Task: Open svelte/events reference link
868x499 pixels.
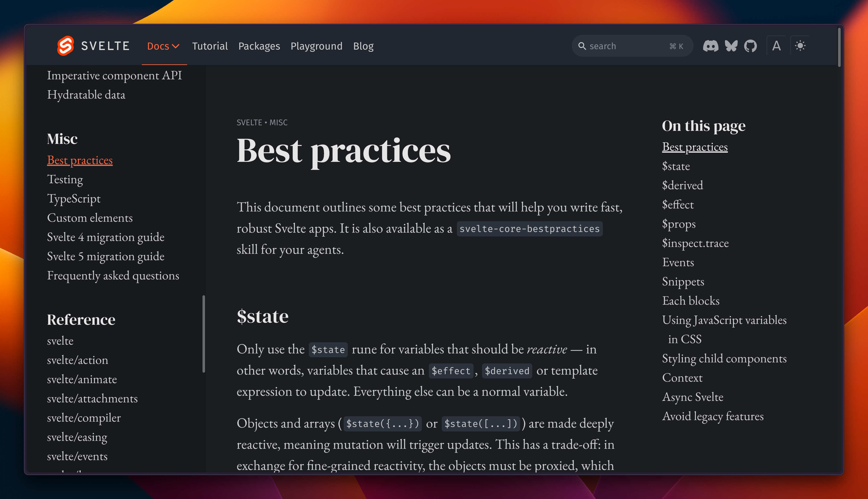Action: coord(77,456)
